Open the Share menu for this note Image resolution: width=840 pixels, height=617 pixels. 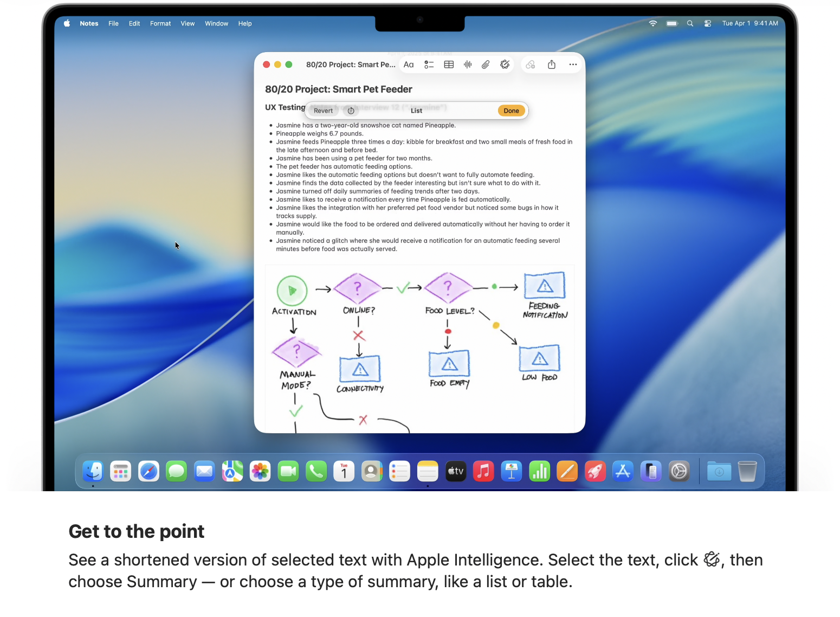(551, 65)
